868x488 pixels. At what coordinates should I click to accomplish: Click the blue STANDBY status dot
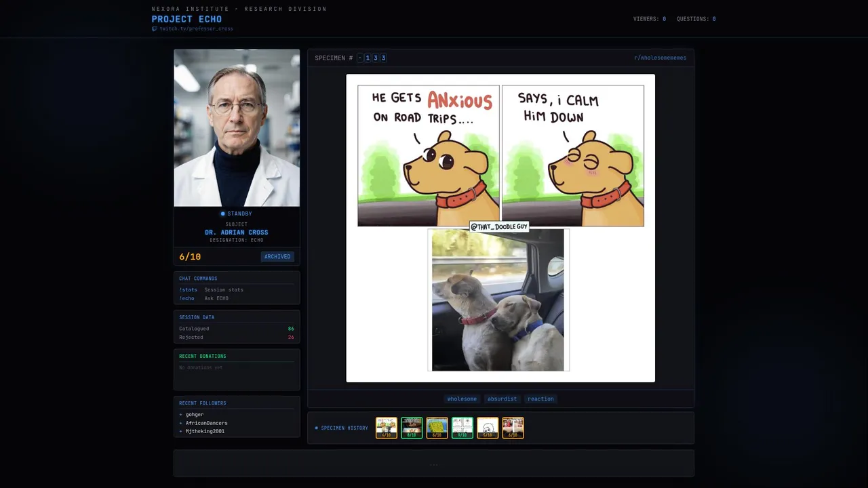coord(222,213)
